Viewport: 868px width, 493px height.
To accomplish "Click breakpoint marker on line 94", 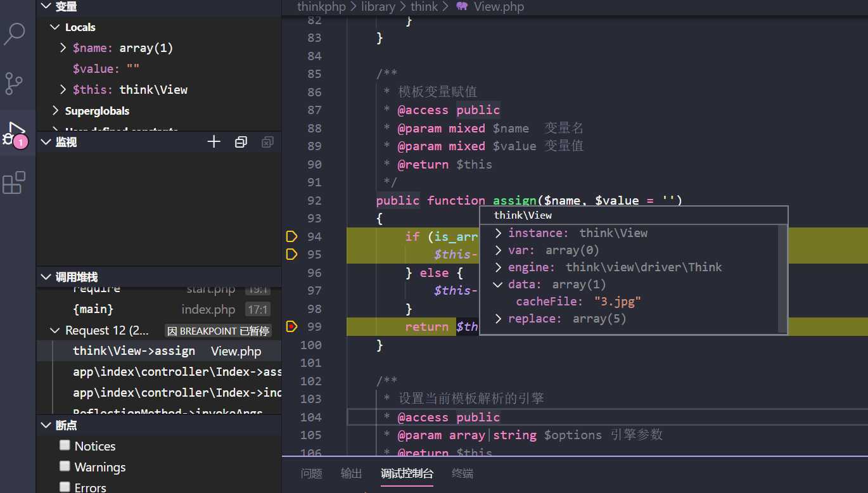I will pos(291,236).
